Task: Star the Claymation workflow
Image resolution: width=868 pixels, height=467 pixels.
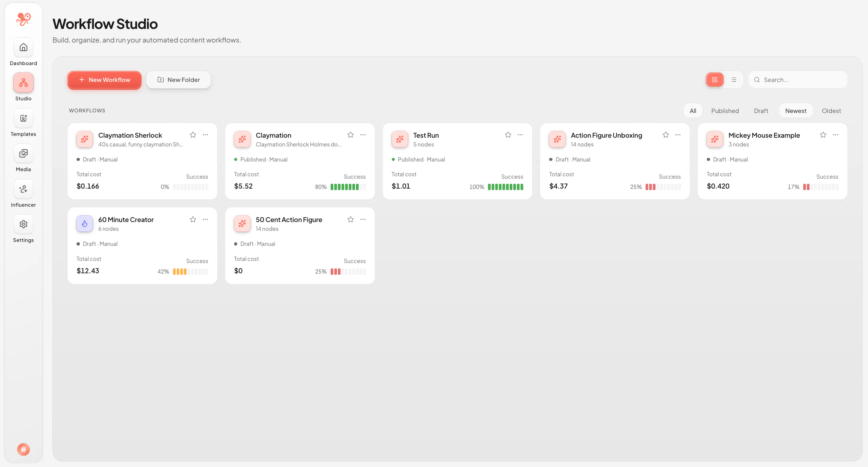Action: [351, 135]
